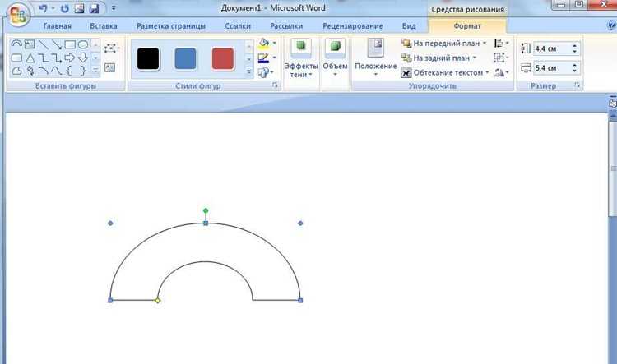Click shape height field 4,4 см
Viewport: 617px width, 364px height.
pos(552,48)
